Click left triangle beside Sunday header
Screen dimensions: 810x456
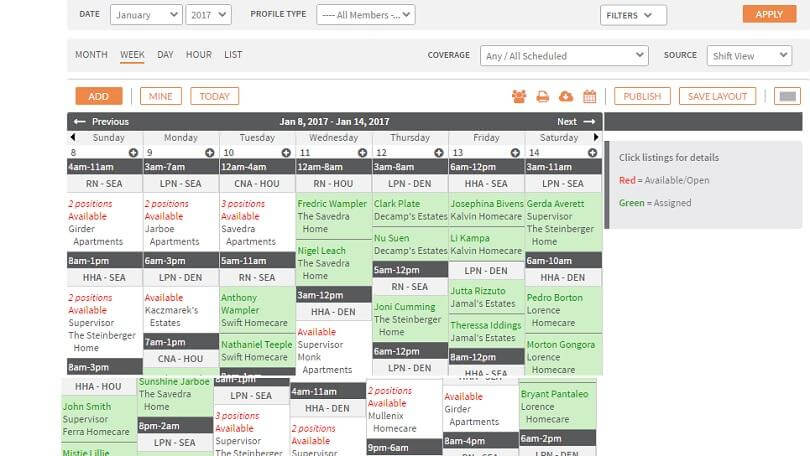point(73,137)
